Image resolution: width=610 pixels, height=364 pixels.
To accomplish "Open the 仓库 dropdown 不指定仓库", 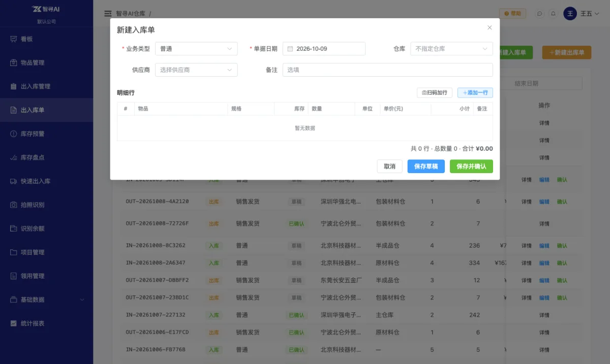I will click(451, 49).
